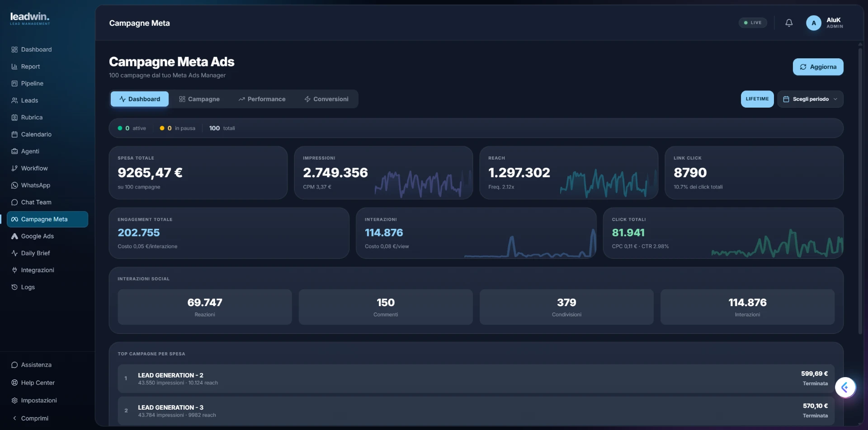The image size is (868, 430).
Task: Switch to the Campagne tab
Action: pos(199,99)
